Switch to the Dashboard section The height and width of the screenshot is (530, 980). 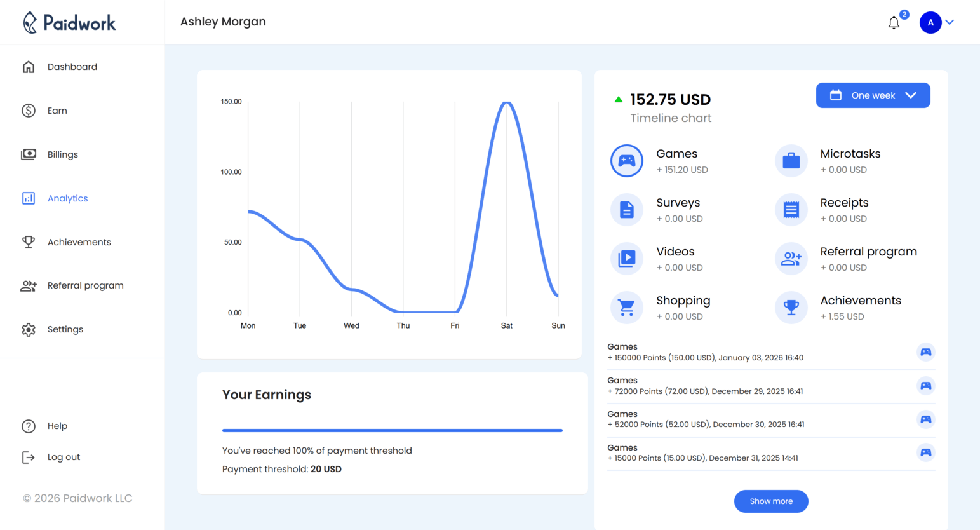point(72,66)
